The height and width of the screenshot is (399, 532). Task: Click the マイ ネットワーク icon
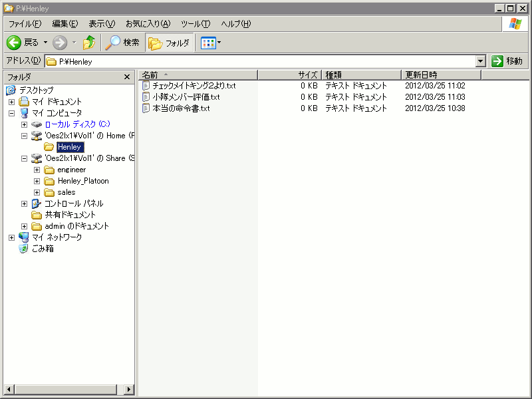(x=24, y=237)
